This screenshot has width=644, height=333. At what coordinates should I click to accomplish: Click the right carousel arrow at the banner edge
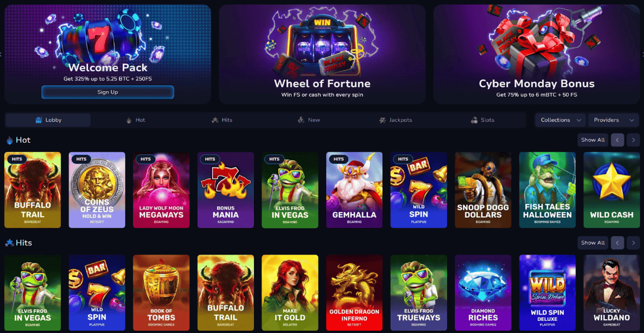(x=642, y=54)
